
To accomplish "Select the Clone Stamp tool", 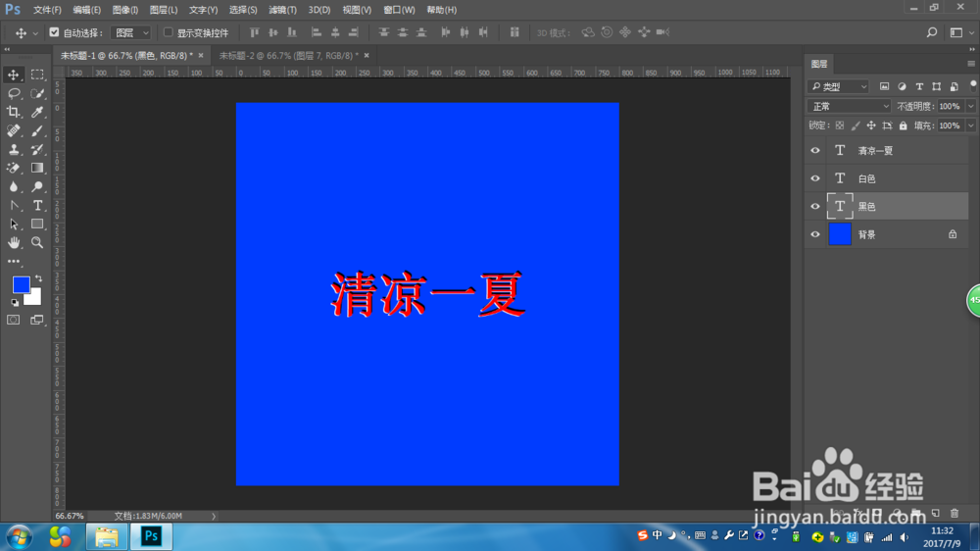I will tap(13, 149).
